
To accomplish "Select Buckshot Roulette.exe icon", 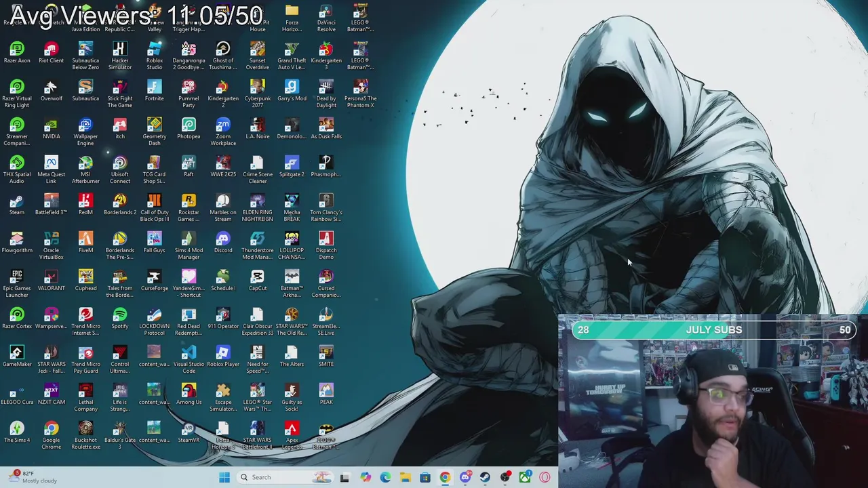I will pyautogui.click(x=85, y=436).
